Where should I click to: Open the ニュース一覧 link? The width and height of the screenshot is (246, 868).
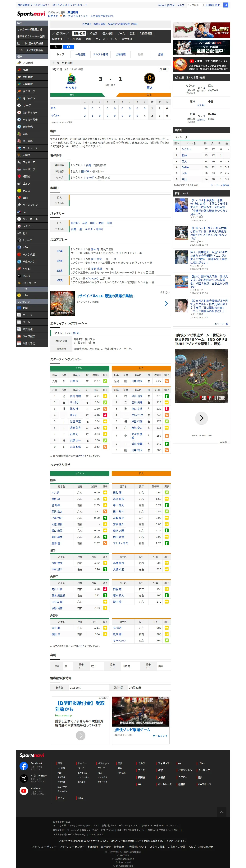pyautogui.click(x=221, y=324)
